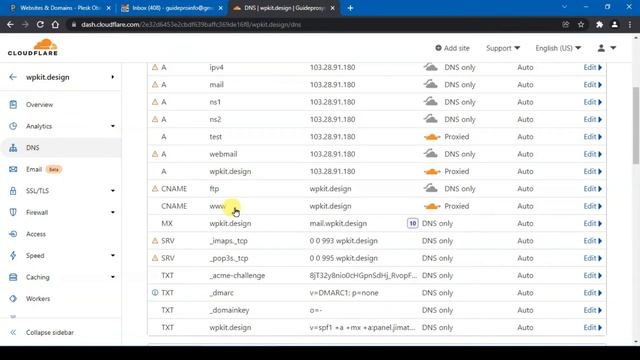
Task: Expand the Firewall submenu arrow
Action: tap(113, 212)
